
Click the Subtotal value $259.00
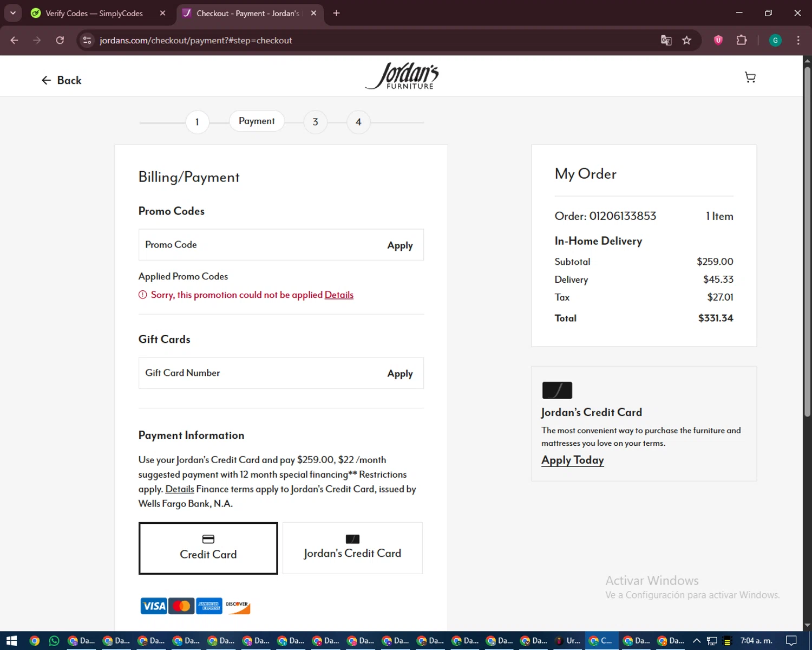coord(715,262)
